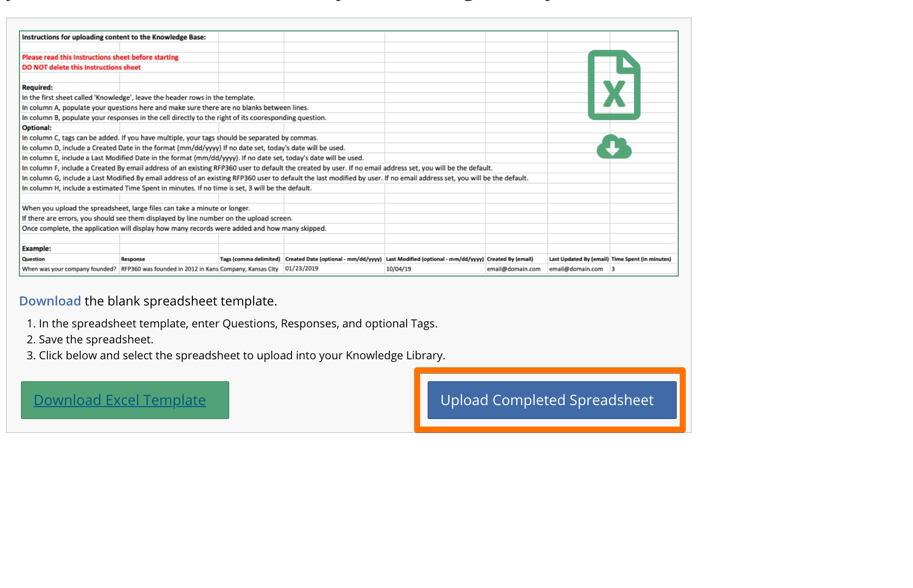Click the 'Optional:' heading in the sheet
The image size is (913, 588).
click(x=37, y=128)
